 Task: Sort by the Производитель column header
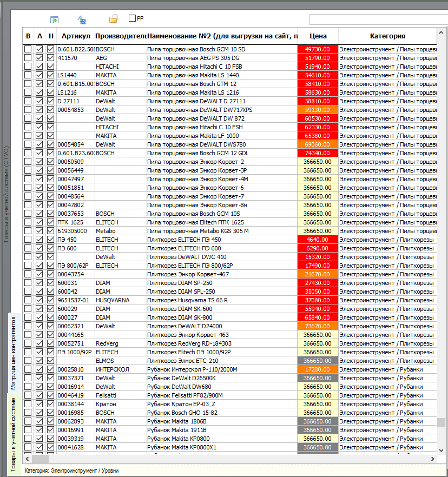click(x=121, y=36)
